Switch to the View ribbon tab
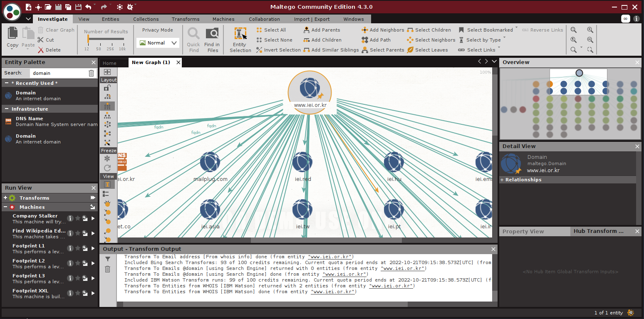 [x=84, y=19]
